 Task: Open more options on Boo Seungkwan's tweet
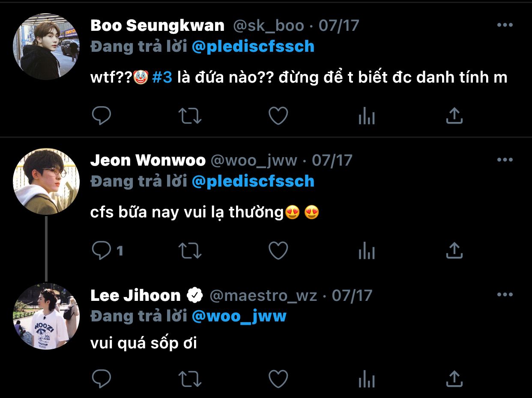[x=505, y=25]
